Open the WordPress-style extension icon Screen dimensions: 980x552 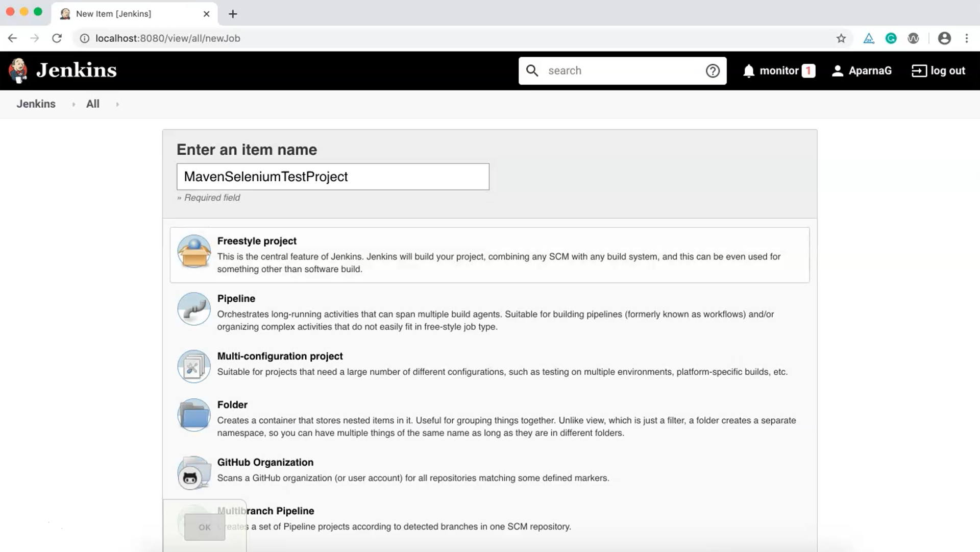[914, 38]
